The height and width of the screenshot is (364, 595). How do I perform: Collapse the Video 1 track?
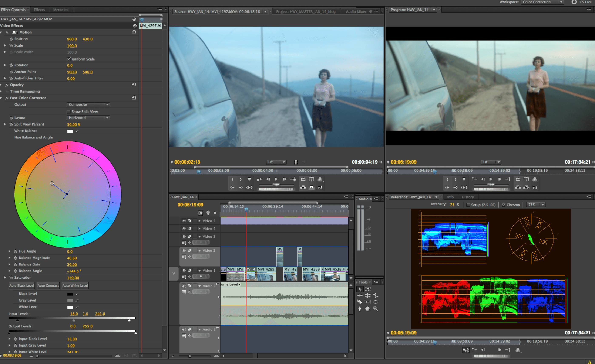click(199, 271)
